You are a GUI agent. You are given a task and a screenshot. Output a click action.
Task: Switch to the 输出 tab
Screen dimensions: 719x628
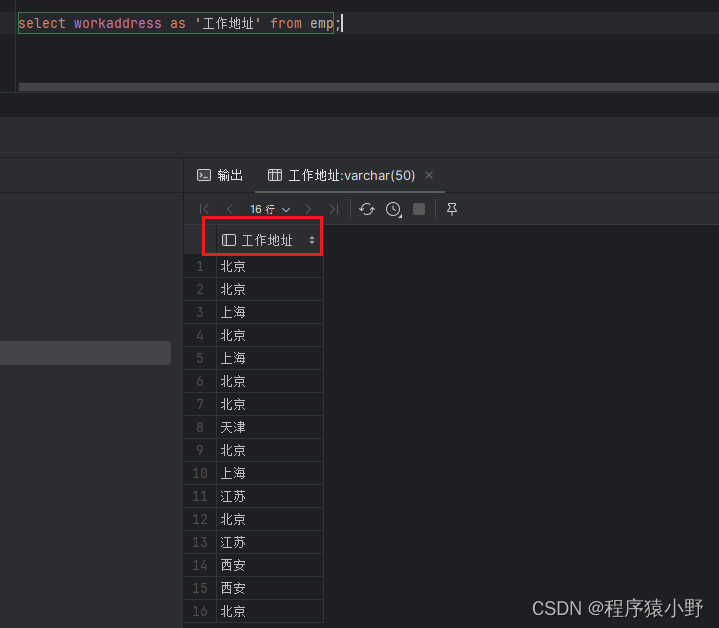[220, 175]
